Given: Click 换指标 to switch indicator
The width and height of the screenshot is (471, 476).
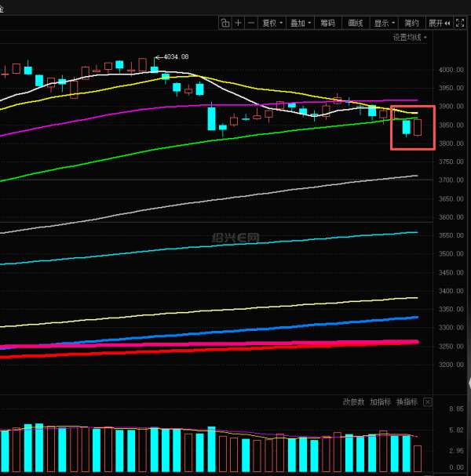Looking at the screenshot, I should [x=406, y=402].
